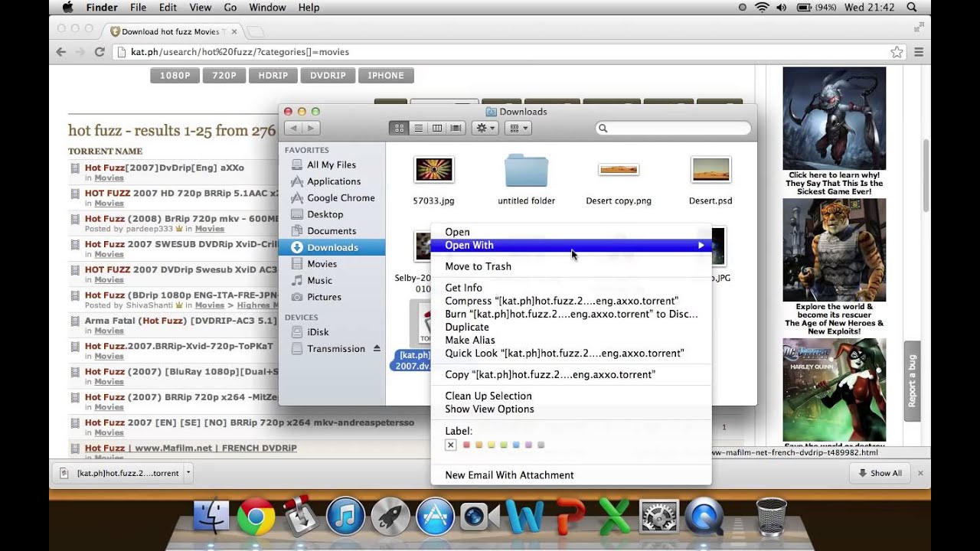This screenshot has height=551, width=980.
Task: Open Launchpad rocket icon in Dock
Action: (390, 517)
